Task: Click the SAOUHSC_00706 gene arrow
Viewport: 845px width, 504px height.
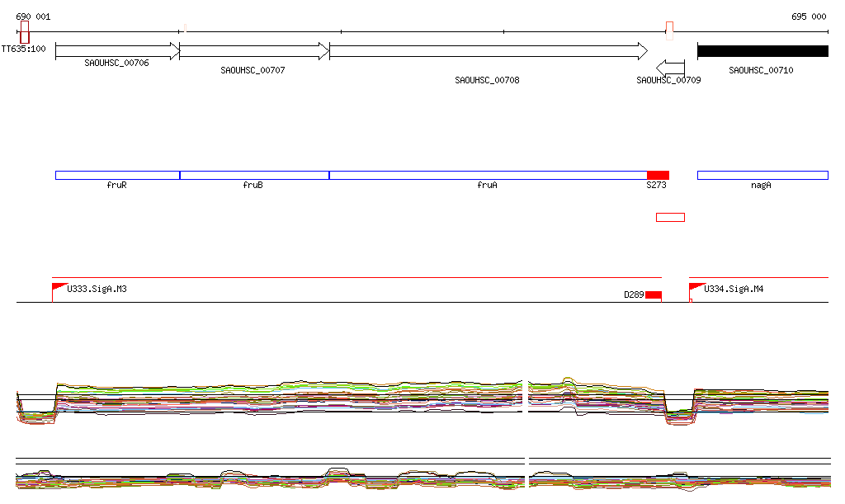Action: tap(116, 51)
